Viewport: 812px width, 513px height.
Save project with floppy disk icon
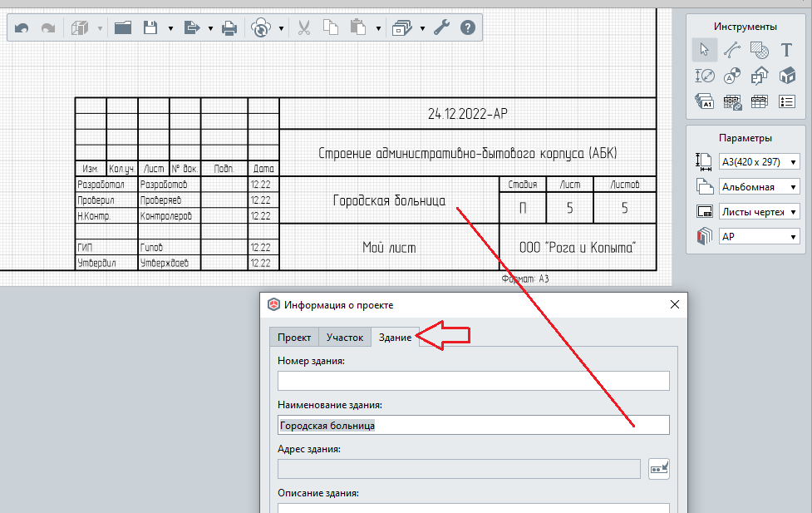[x=150, y=27]
